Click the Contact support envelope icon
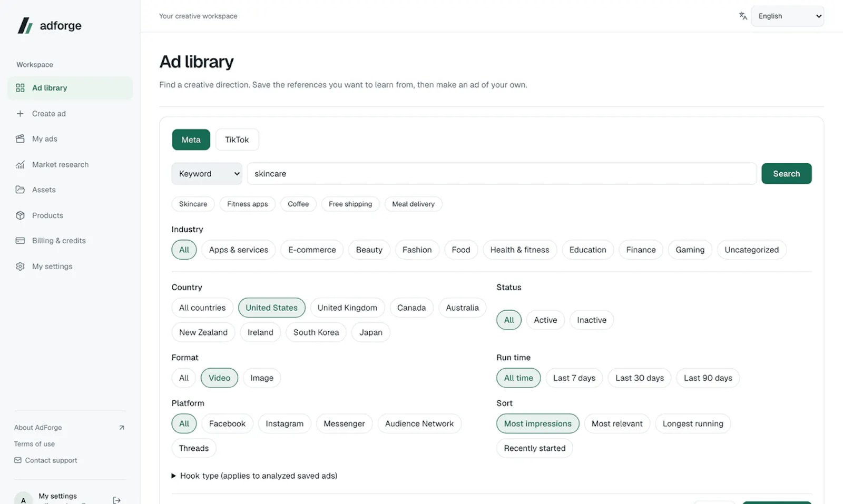 (18, 460)
